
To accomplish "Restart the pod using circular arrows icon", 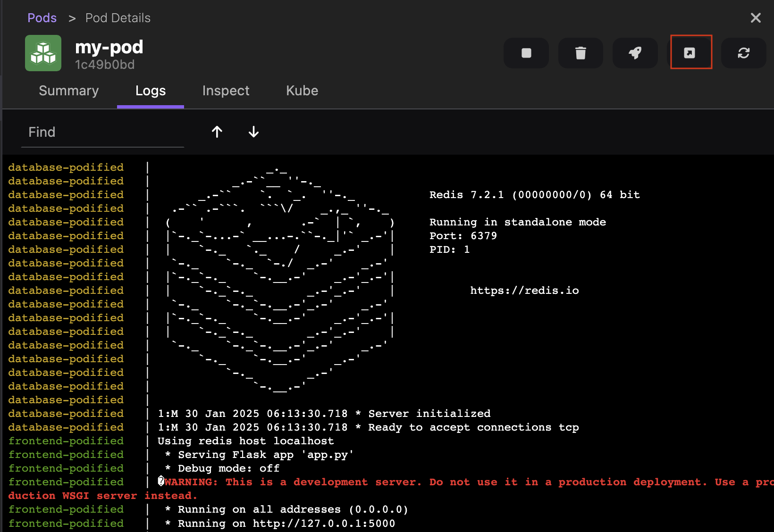I will pyautogui.click(x=743, y=53).
